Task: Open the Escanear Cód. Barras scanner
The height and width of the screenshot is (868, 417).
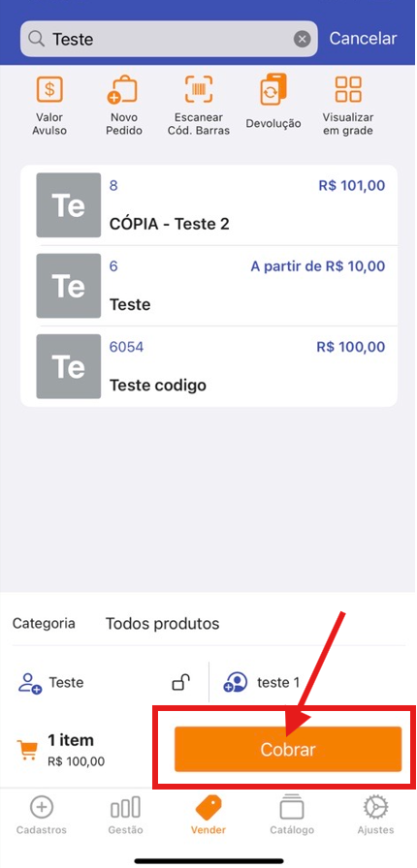Action: coord(199,106)
